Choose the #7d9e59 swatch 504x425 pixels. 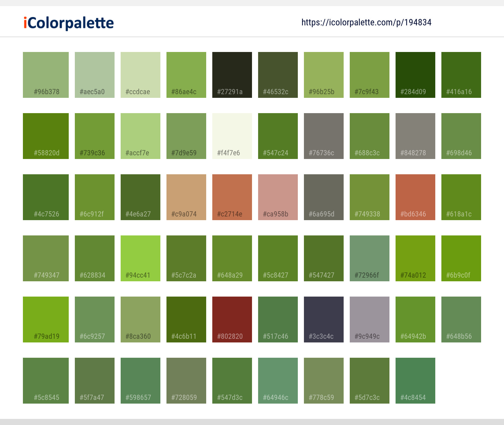click(186, 136)
